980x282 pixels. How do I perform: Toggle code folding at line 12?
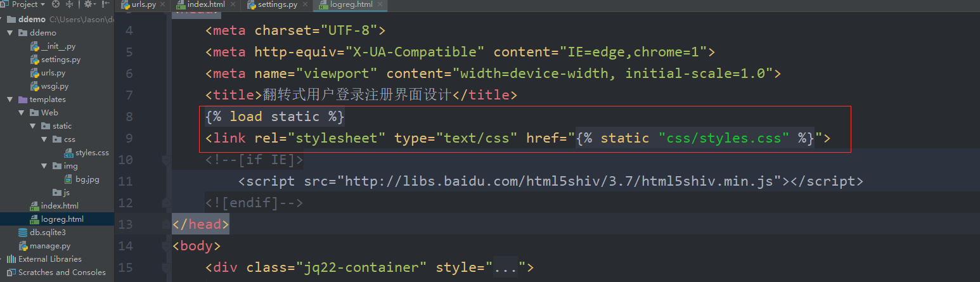point(165,203)
